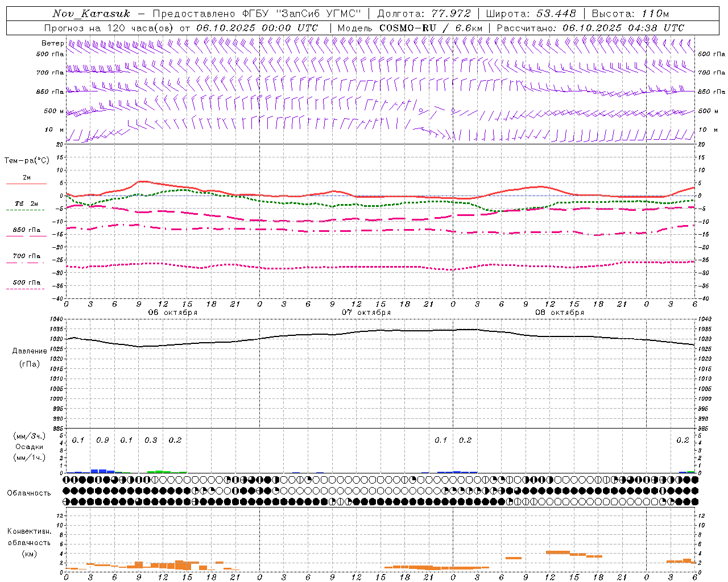Click the 0.9 precipitation amount
Image resolution: width=728 pixels, height=582 pixels.
(102, 440)
